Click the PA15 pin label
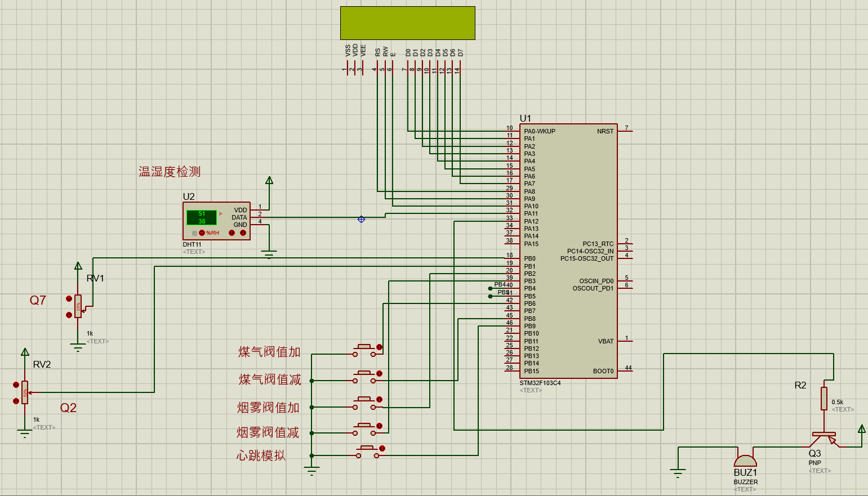Viewport: 868px width, 496px height. 531,244
